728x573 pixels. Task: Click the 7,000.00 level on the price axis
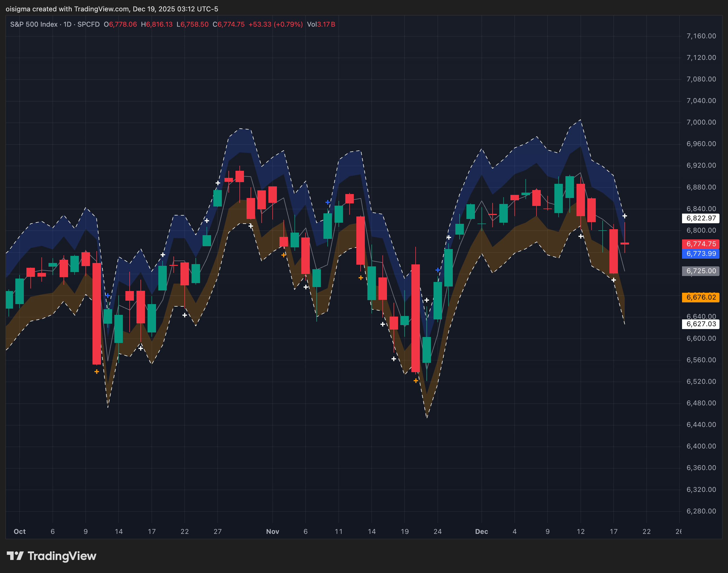click(701, 123)
